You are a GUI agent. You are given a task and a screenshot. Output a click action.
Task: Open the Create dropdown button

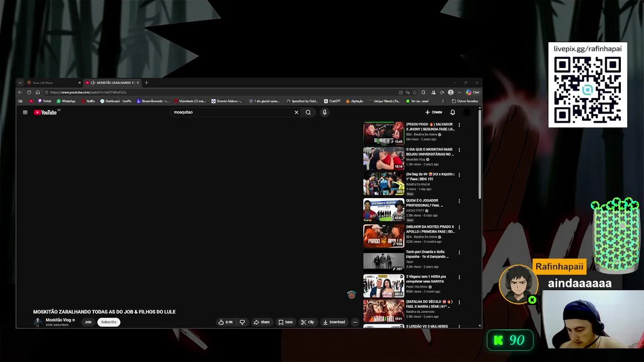point(434,113)
